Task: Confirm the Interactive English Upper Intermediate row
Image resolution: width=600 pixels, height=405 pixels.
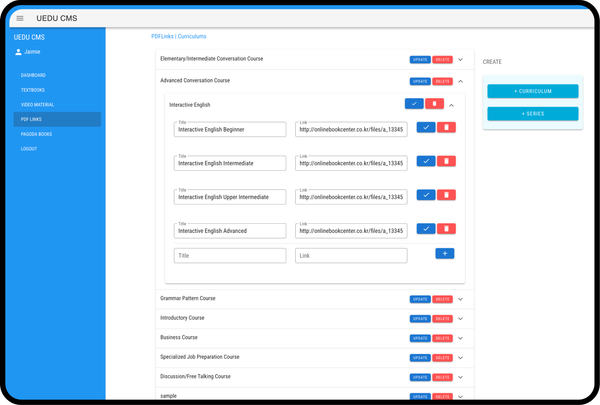Action: [425, 195]
